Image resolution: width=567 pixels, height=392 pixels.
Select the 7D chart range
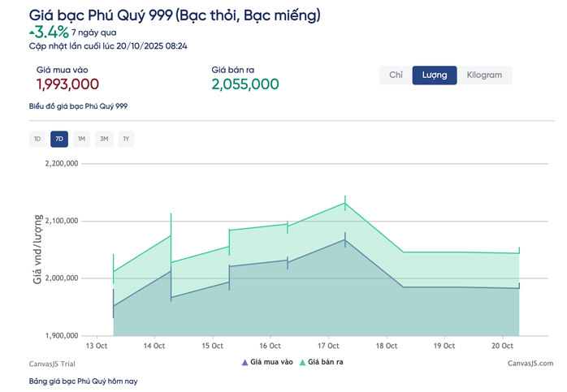pyautogui.click(x=58, y=139)
